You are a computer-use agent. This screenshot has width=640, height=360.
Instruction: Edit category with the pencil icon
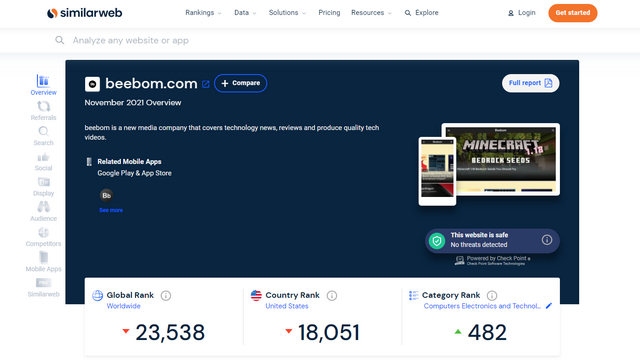549,306
